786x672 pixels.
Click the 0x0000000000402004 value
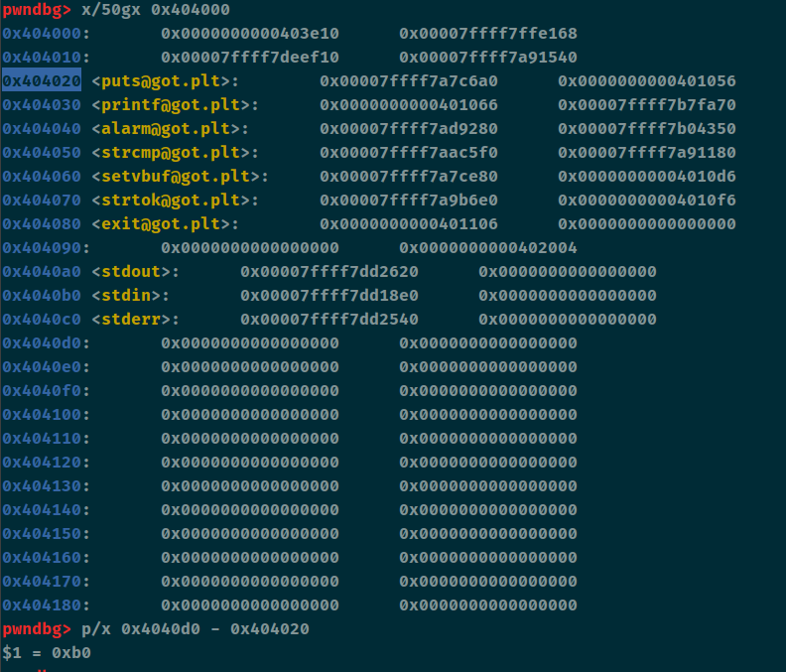click(x=488, y=248)
